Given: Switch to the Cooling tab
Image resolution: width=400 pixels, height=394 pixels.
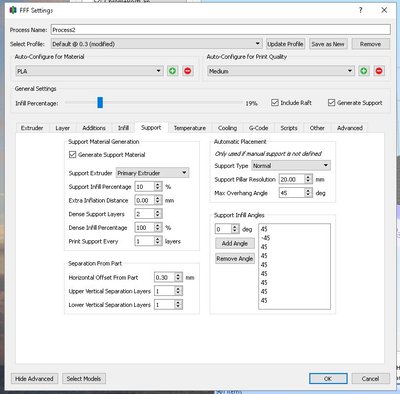Looking at the screenshot, I should click(227, 128).
